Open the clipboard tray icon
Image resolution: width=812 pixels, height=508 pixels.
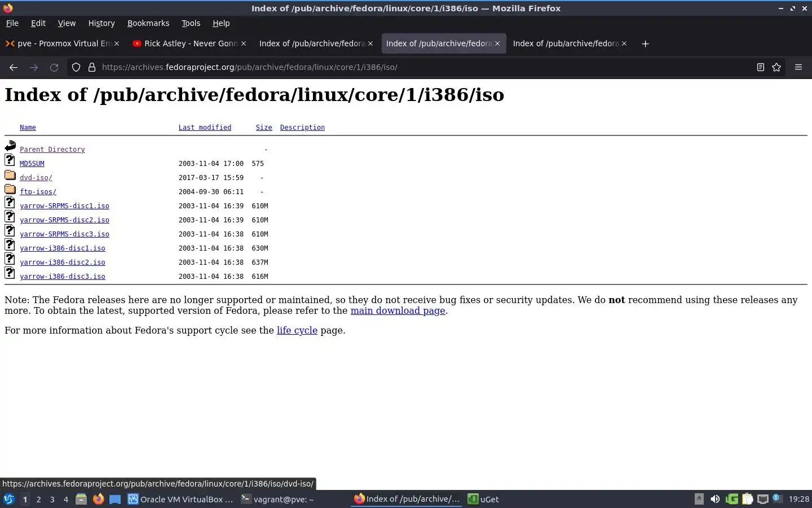pos(748,499)
